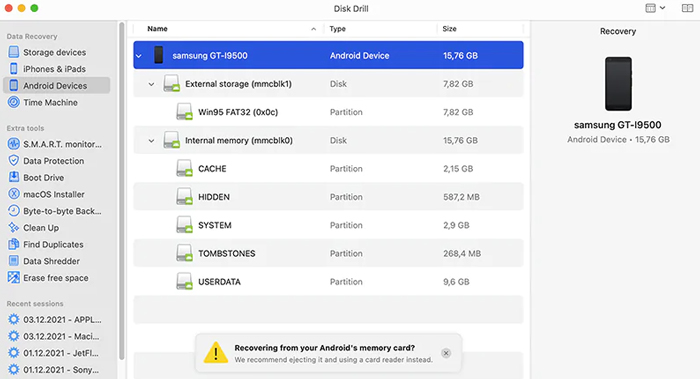700x379 pixels.
Task: Click the 2,15 GB size value
Action: pyautogui.click(x=458, y=169)
